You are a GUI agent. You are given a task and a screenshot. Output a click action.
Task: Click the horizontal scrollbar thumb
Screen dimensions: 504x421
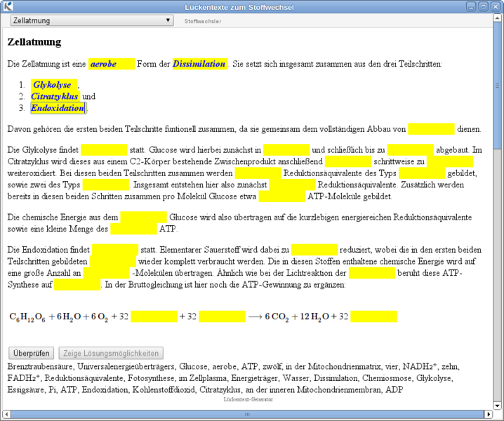point(247,414)
